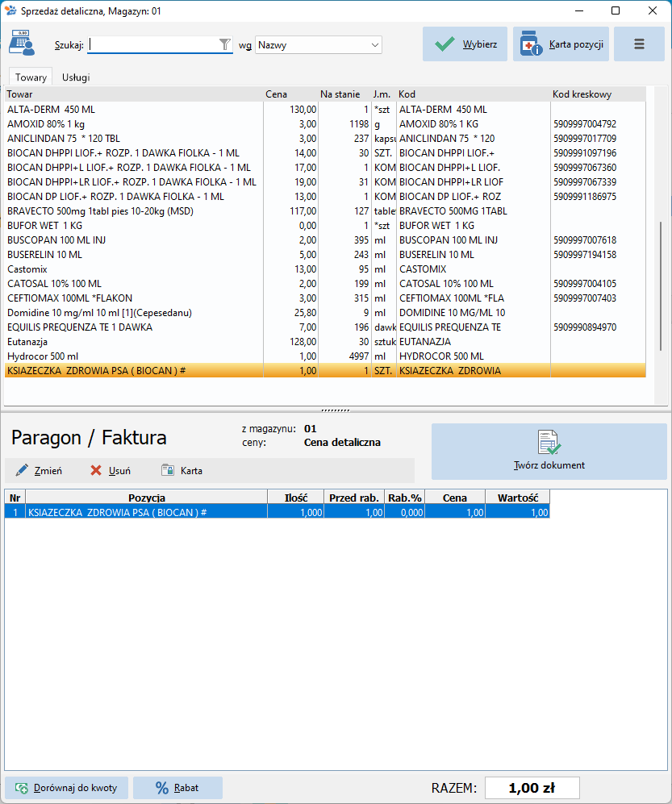The width and height of the screenshot is (672, 804).
Task: Click the Dorównaj do kwoty money icon
Action: point(22,788)
